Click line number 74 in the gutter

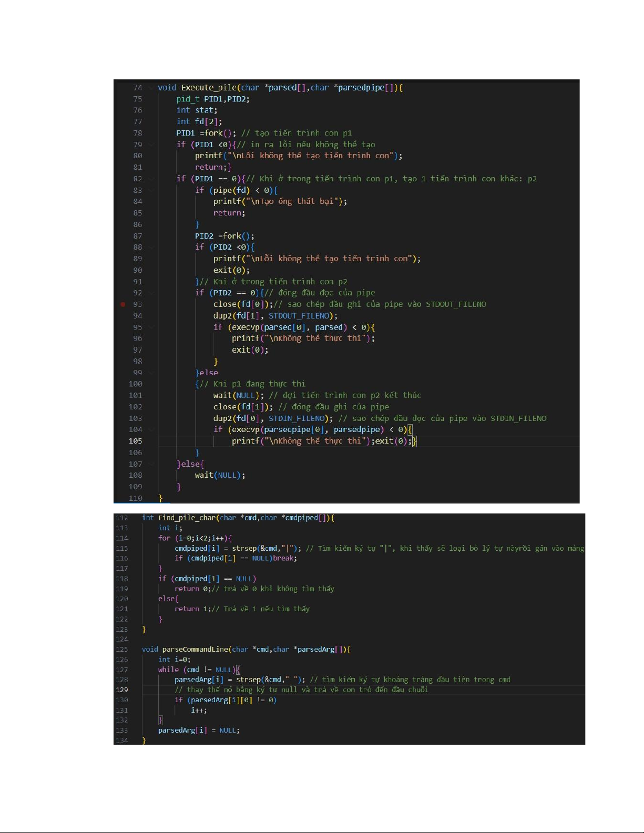[x=138, y=88]
